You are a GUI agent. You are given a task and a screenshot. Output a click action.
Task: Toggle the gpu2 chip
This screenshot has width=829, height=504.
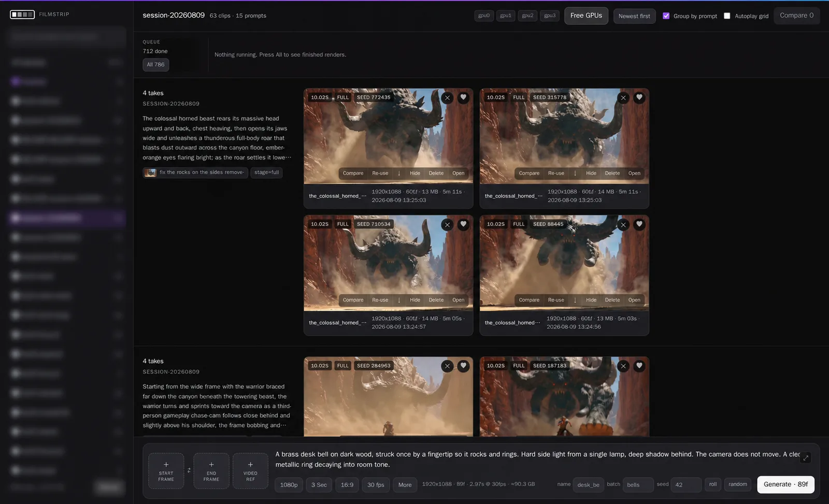point(527,16)
